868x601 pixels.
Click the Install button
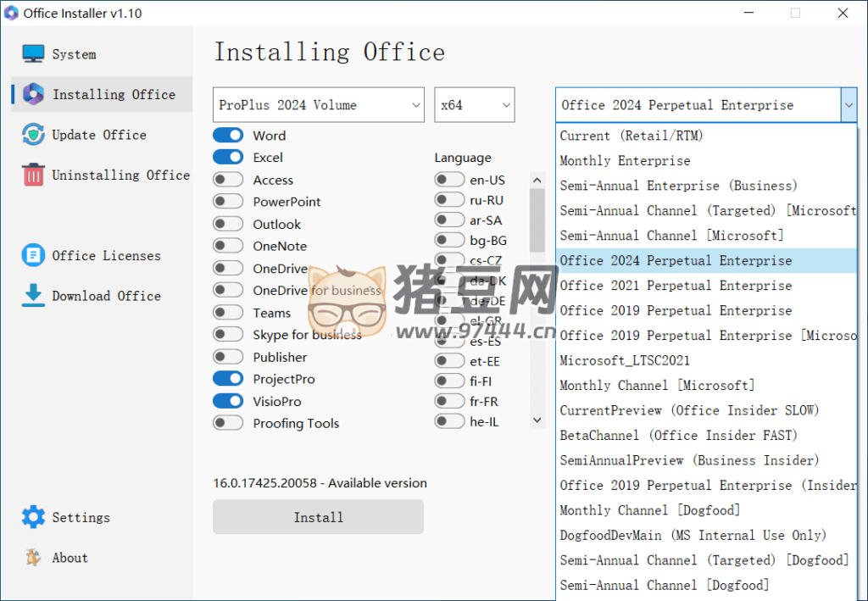tap(319, 517)
